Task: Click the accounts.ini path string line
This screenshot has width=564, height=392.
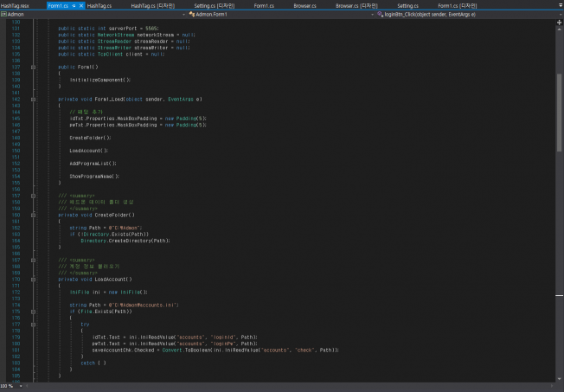Action: 124,305
